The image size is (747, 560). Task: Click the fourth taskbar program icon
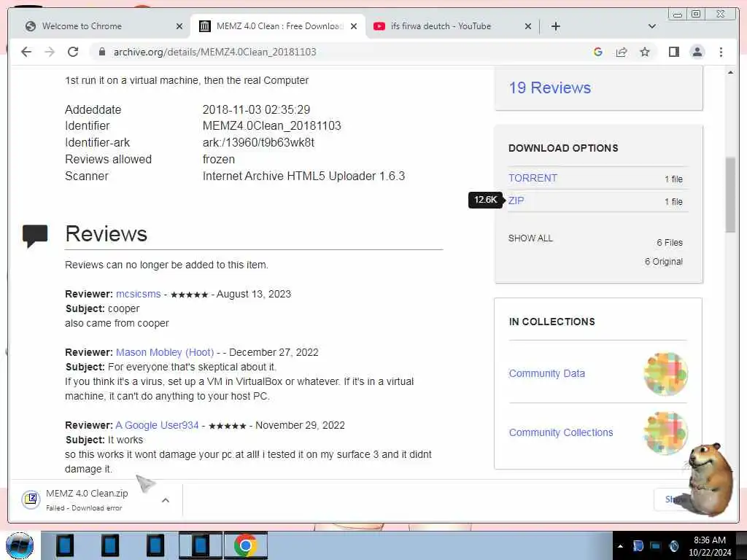[x=201, y=545]
